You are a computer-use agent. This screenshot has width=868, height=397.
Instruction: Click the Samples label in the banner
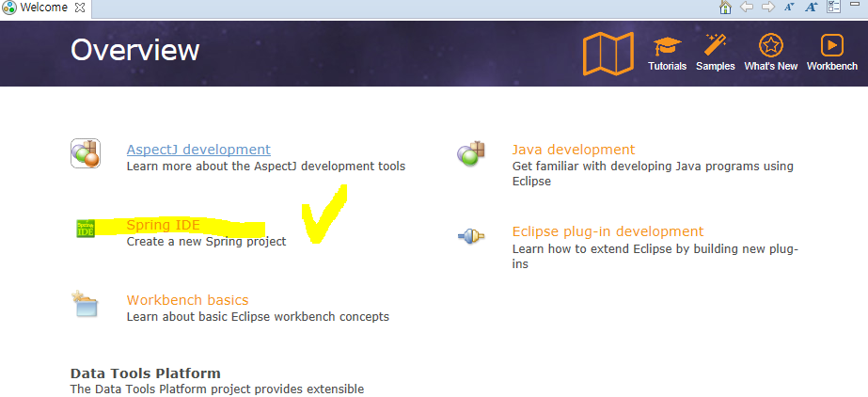pos(716,66)
